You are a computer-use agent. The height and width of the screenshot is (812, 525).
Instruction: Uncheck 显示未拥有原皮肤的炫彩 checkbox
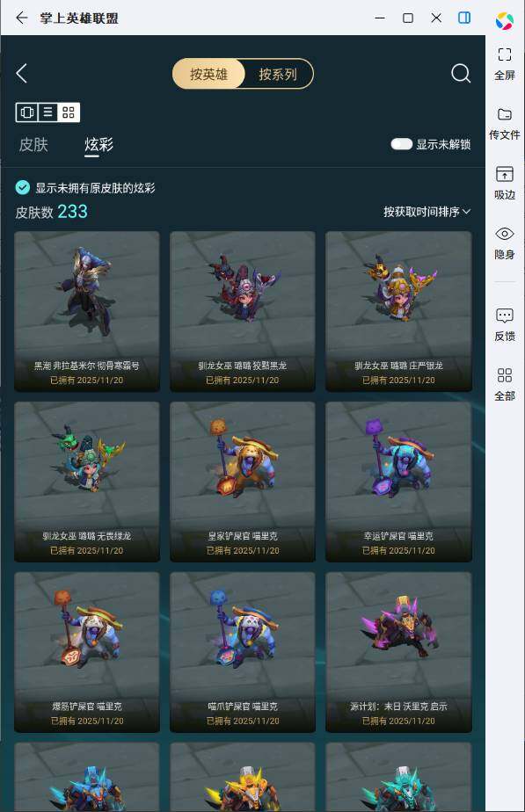click(22, 187)
